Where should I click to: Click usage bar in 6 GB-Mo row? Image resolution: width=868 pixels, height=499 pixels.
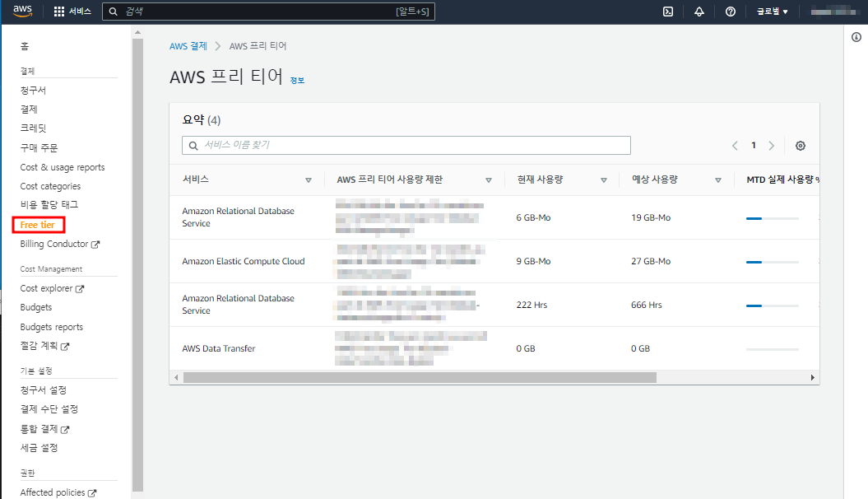click(773, 219)
